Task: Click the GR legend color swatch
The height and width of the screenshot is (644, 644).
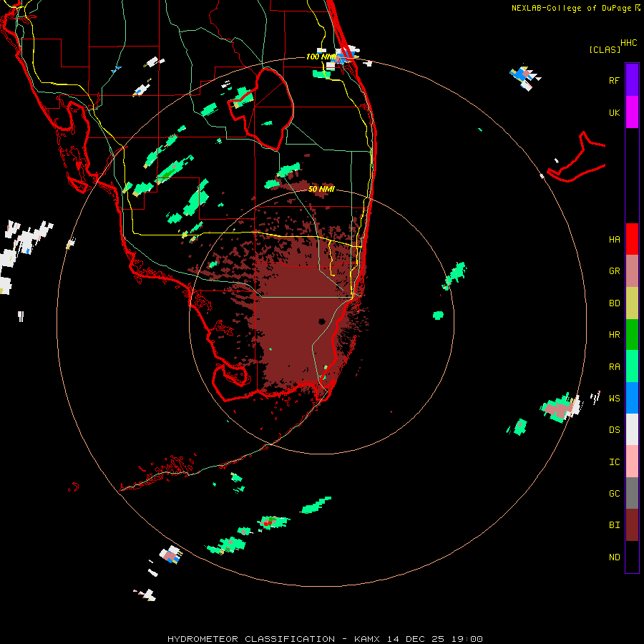Action: (632, 271)
